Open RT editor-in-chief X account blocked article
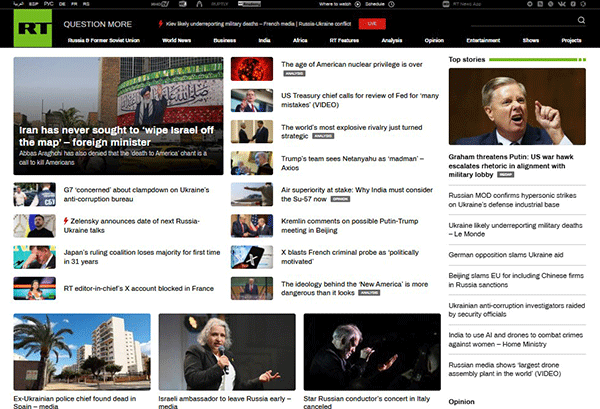The width and height of the screenshot is (600, 409). (x=139, y=288)
